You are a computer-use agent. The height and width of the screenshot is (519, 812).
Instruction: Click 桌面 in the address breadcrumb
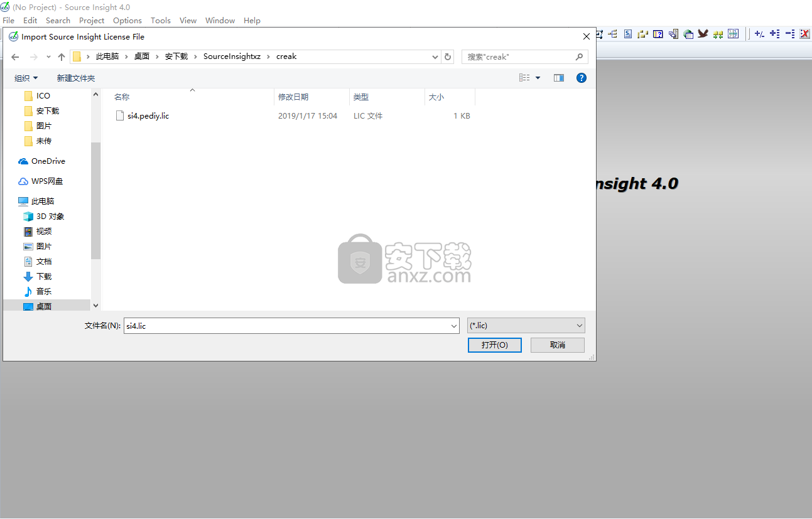[x=142, y=56]
